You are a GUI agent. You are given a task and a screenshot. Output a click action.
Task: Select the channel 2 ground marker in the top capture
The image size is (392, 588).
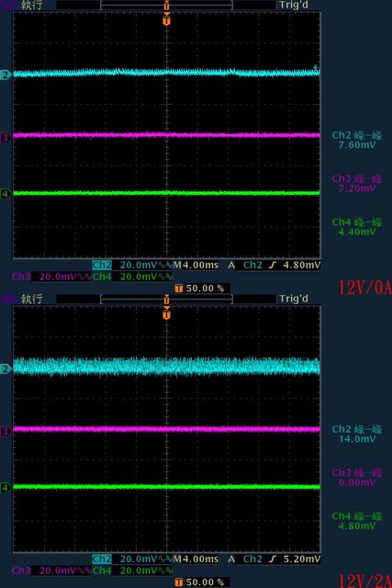point(6,75)
